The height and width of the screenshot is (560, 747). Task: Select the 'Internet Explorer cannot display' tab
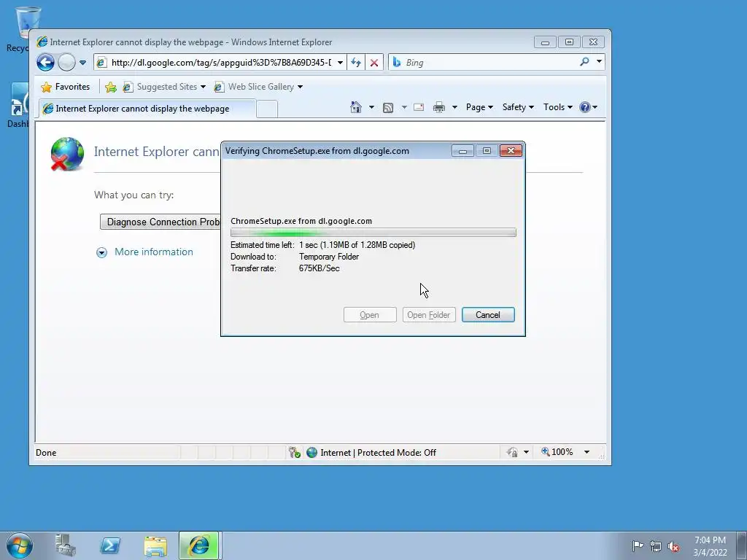(147, 109)
